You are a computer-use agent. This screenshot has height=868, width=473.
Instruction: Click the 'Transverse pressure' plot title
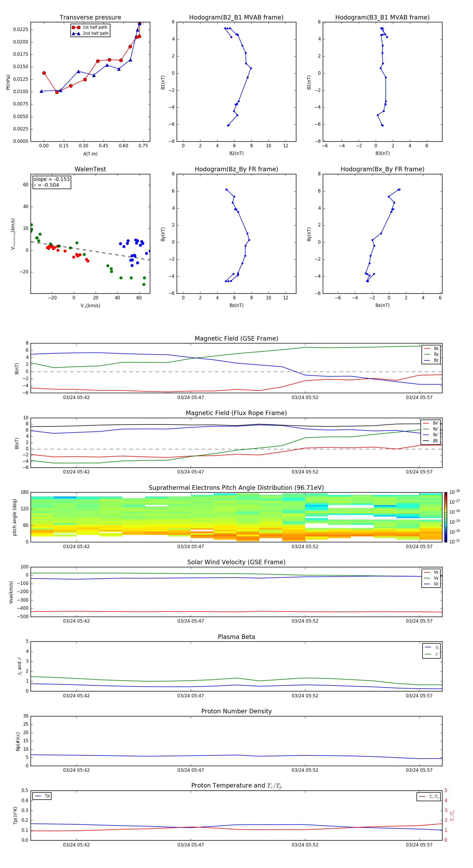[x=90, y=18]
